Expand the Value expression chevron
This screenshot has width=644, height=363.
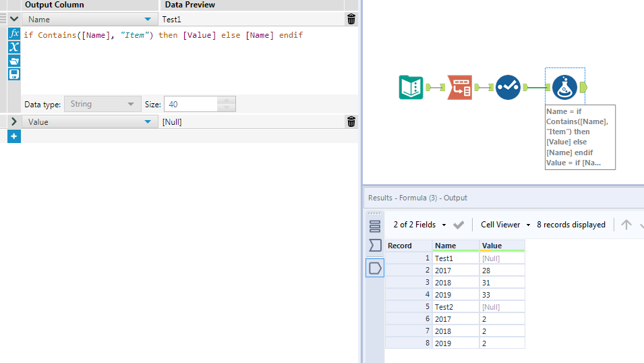tap(14, 121)
